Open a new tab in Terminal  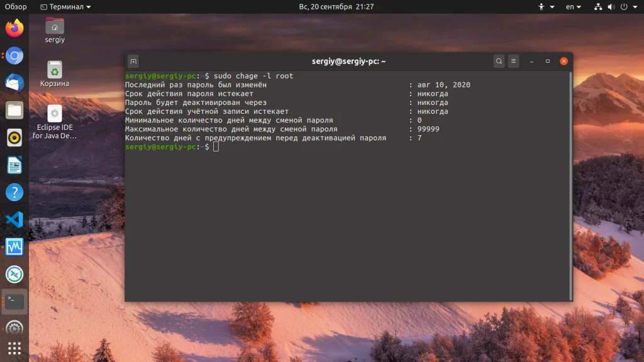coord(133,61)
